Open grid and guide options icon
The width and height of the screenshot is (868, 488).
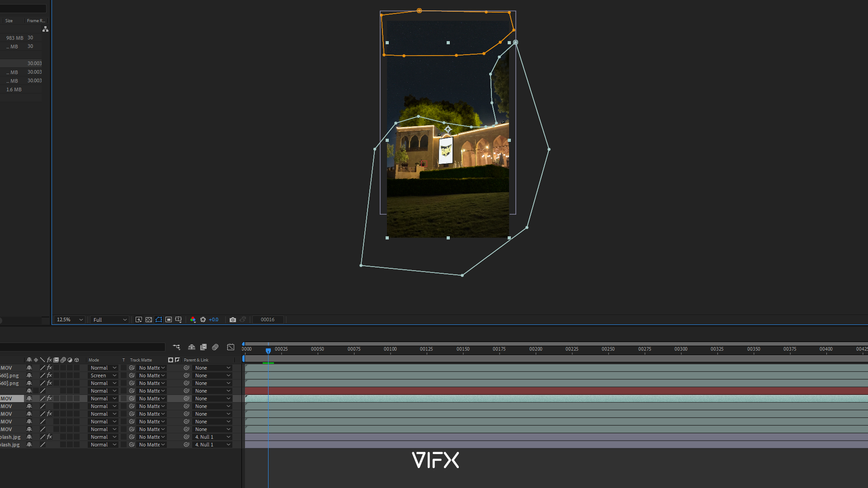tap(179, 319)
